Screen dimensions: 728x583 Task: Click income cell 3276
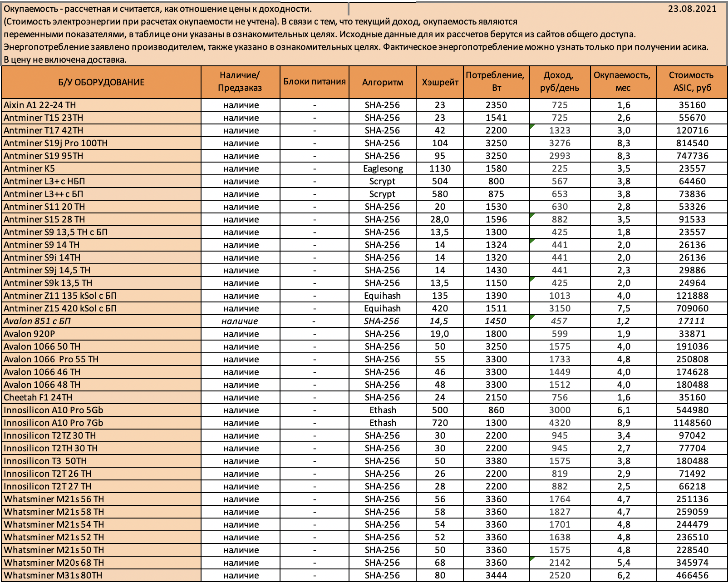click(560, 143)
